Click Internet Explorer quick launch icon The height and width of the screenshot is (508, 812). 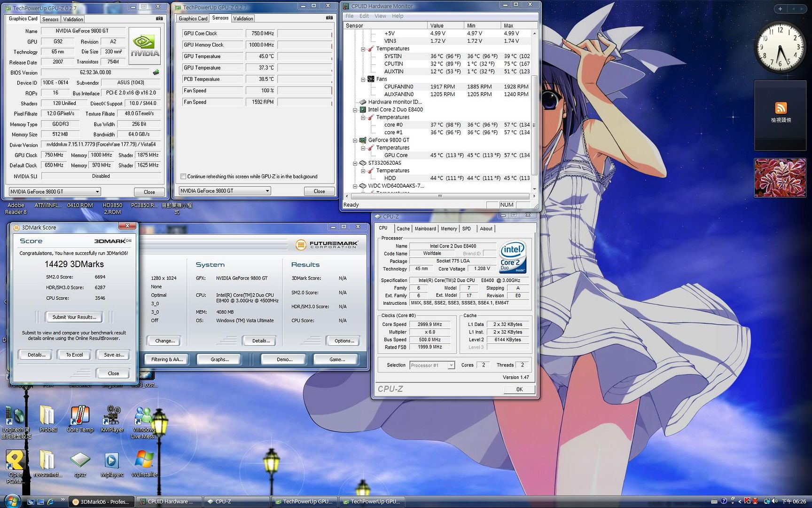[x=50, y=502]
